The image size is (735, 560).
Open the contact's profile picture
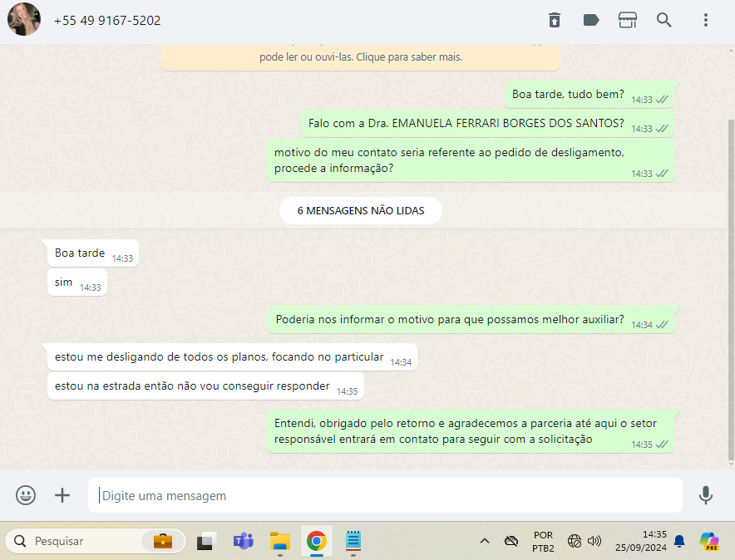tap(24, 20)
